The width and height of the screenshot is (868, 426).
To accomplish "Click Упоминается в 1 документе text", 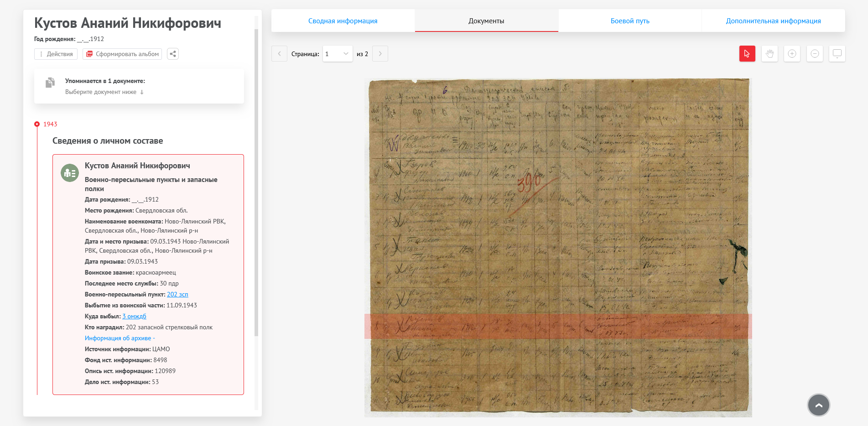I will [105, 81].
